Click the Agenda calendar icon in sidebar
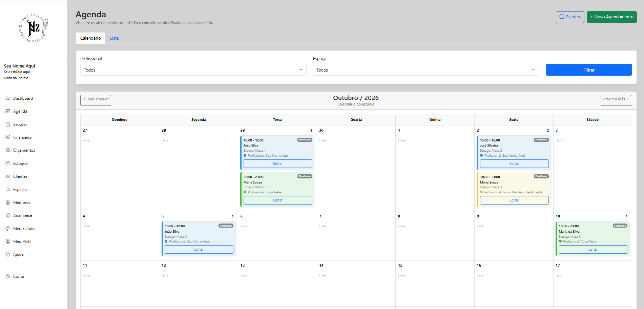 pyautogui.click(x=8, y=111)
